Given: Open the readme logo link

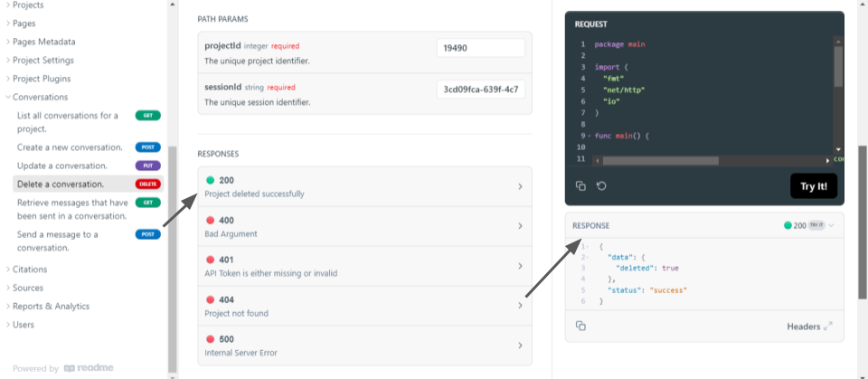Looking at the screenshot, I should click(89, 368).
